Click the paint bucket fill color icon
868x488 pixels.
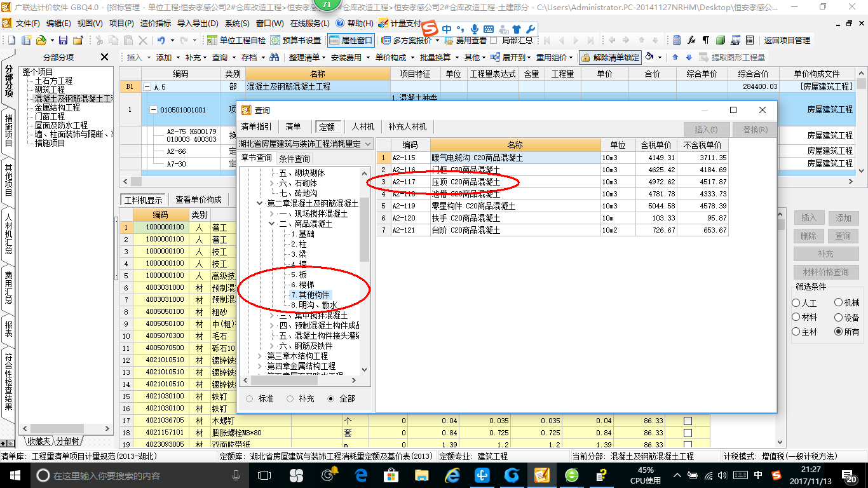[649, 57]
